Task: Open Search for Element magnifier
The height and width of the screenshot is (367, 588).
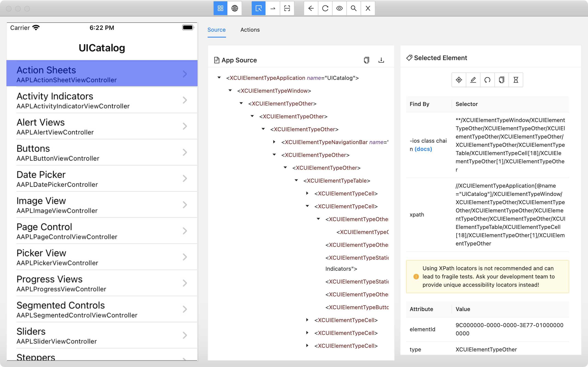Action: click(x=353, y=8)
